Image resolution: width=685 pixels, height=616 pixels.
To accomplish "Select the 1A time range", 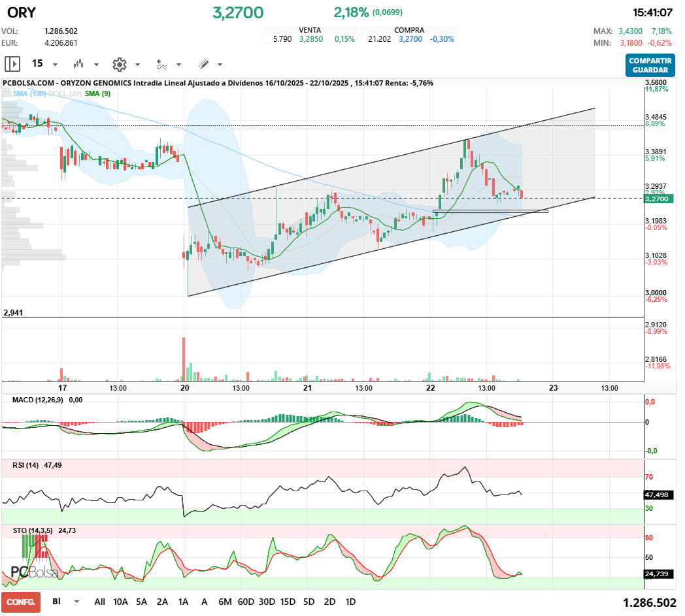I will (183, 602).
